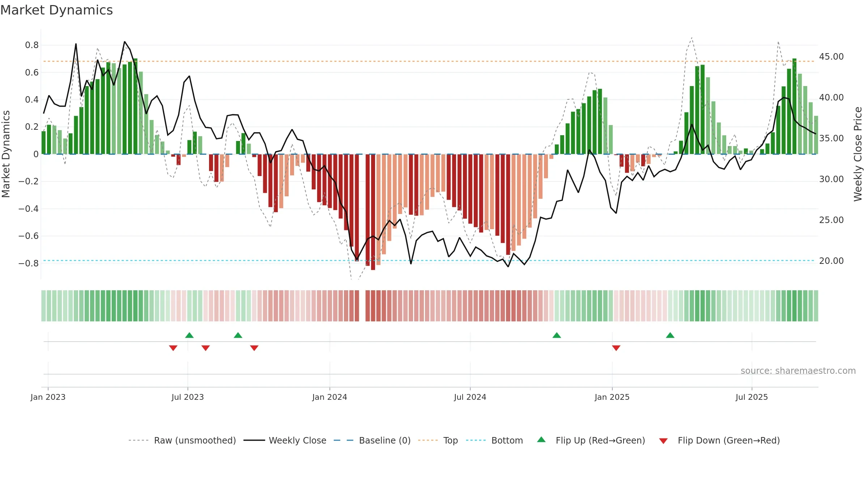Viewport: 868px width, 488px height.
Task: Click the 0.2 left axis tick label
Action: pyautogui.click(x=32, y=127)
